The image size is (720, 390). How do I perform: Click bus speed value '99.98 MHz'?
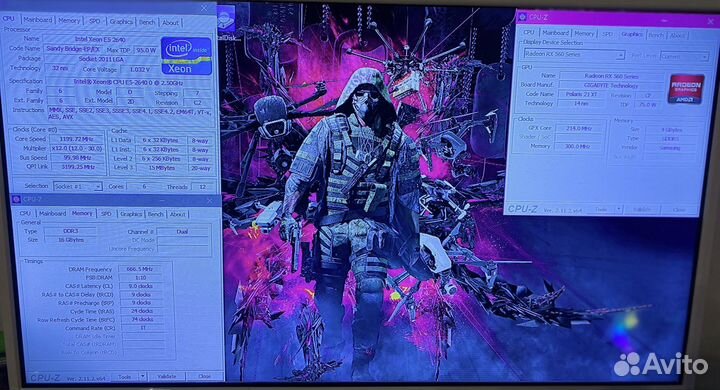point(76,158)
